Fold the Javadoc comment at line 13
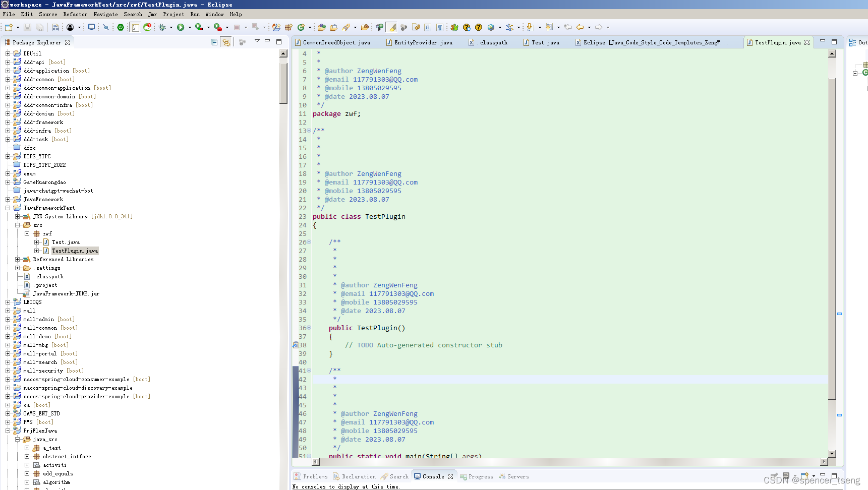This screenshot has height=490, width=868. [309, 131]
